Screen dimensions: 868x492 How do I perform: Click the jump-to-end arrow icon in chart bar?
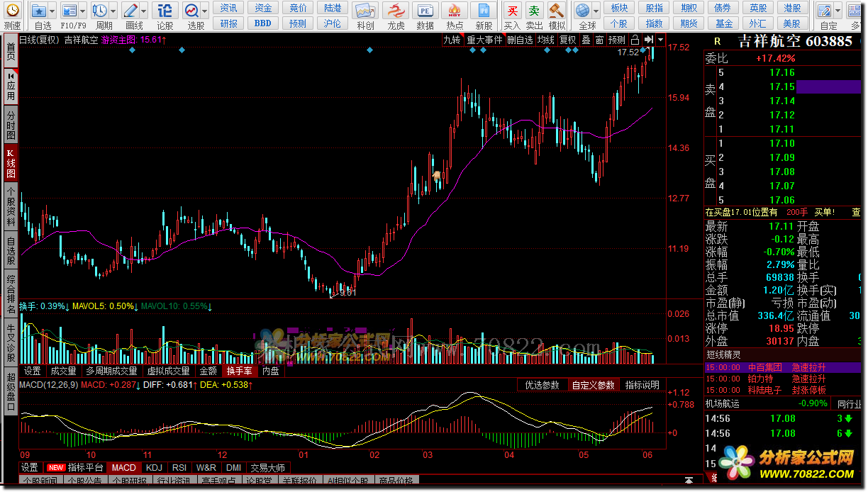648,40
